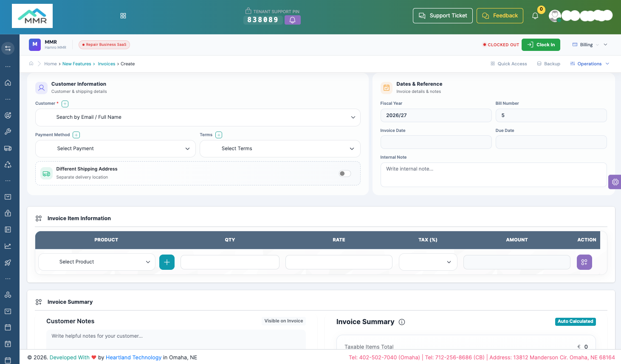The image size is (621, 364).
Task: Click the purple row action icon button
Action: point(584,262)
